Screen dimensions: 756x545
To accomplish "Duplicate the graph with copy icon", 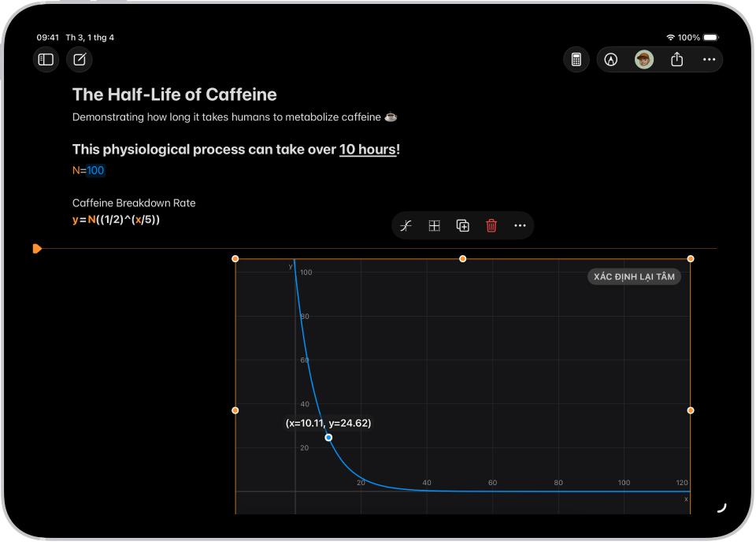I will tap(463, 226).
